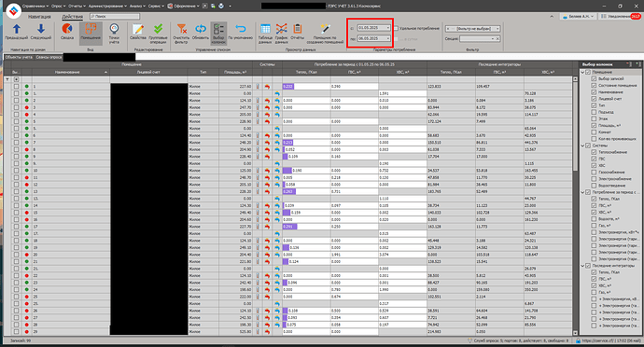644x347 pixels.
Task: Open the filter not selected dropdown
Action: pyautogui.click(x=497, y=29)
